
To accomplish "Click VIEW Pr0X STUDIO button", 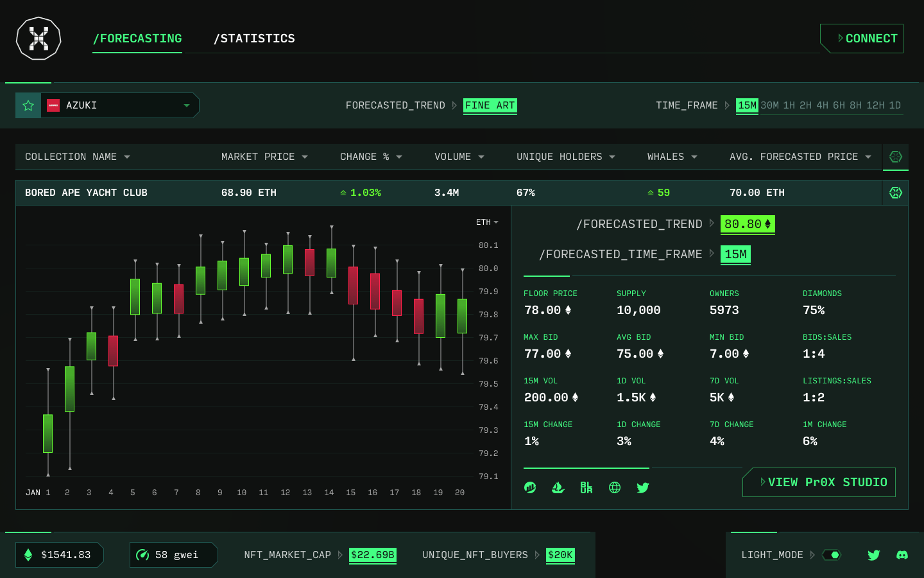I will point(819,482).
